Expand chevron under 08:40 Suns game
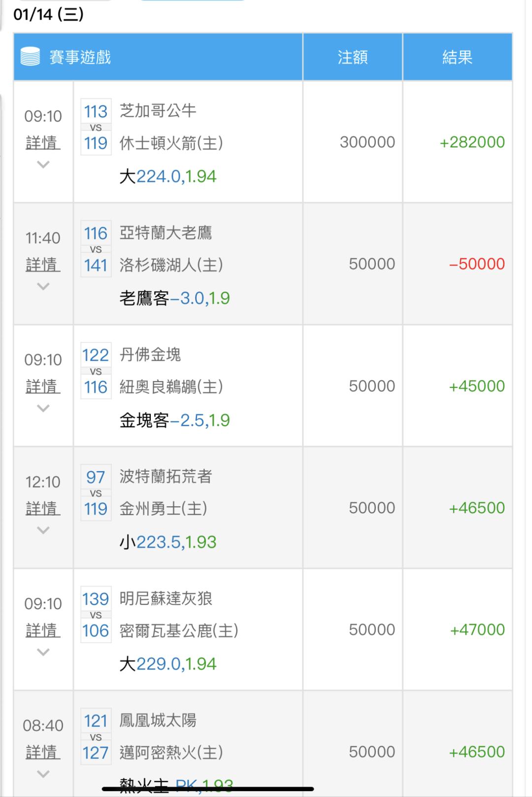The height and width of the screenshot is (797, 532). (x=43, y=774)
